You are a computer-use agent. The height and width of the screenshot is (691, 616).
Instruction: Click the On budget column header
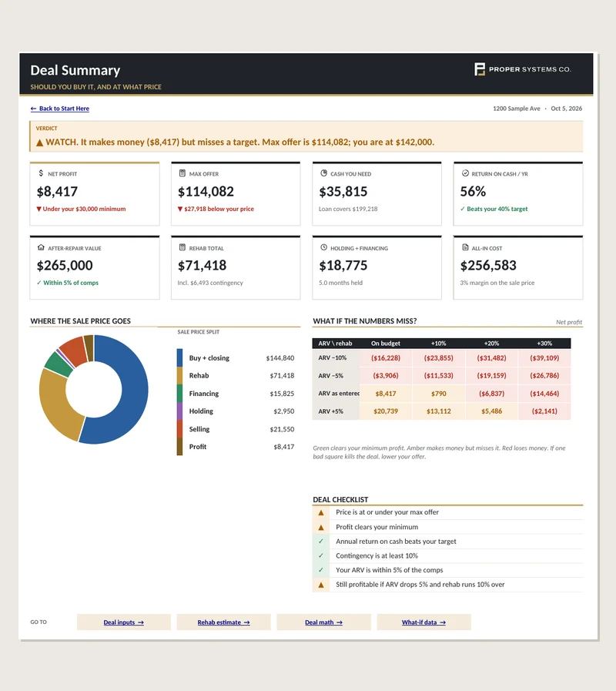point(386,344)
